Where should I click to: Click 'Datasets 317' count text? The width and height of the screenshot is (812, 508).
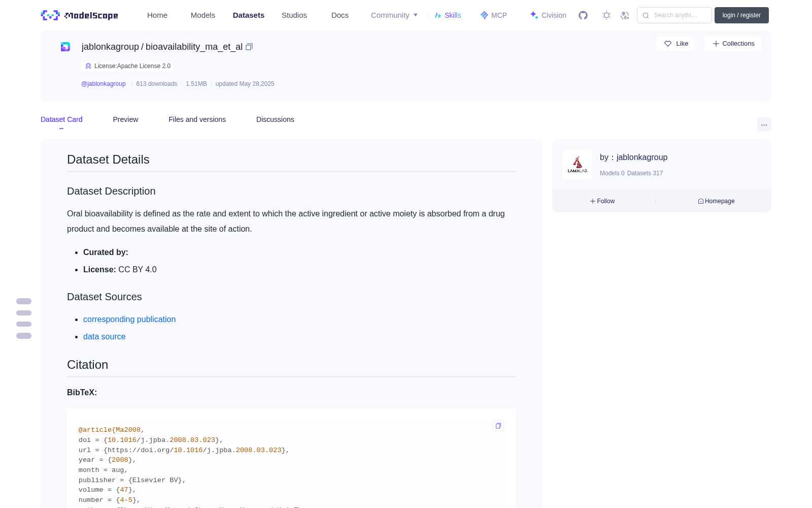[645, 173]
